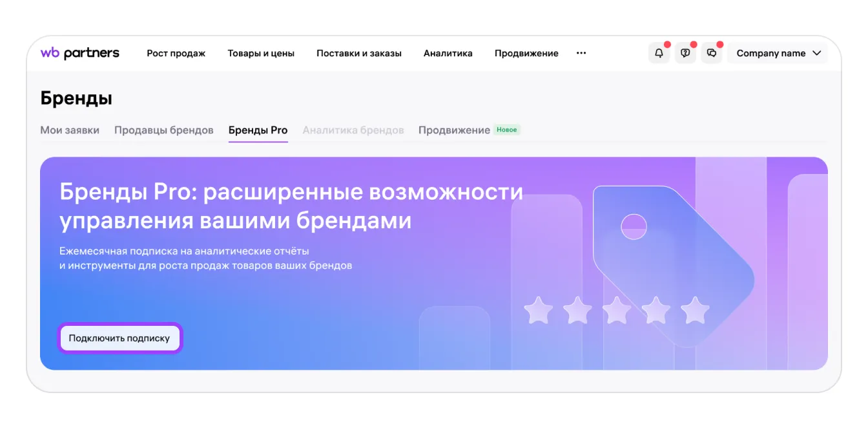Screen dimensions: 868x428
Task: Open the notifications bell icon
Action: (659, 53)
